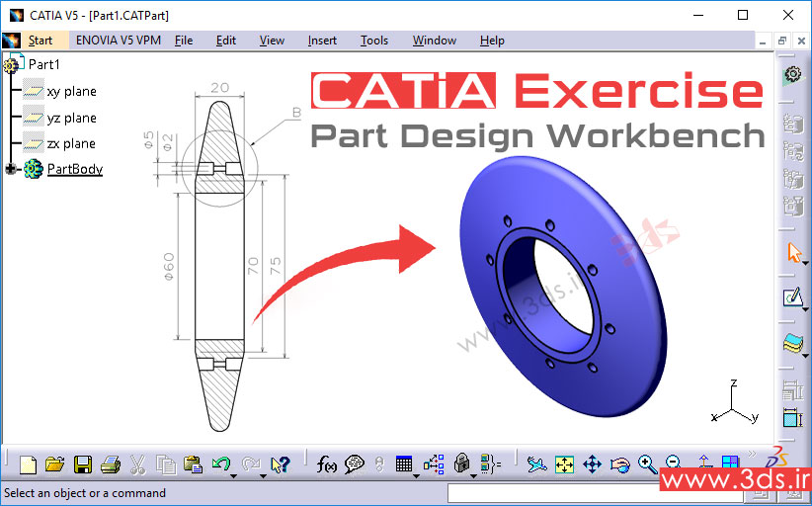Select PartBody in the tree
This screenshot has width=812, height=506.
point(75,169)
